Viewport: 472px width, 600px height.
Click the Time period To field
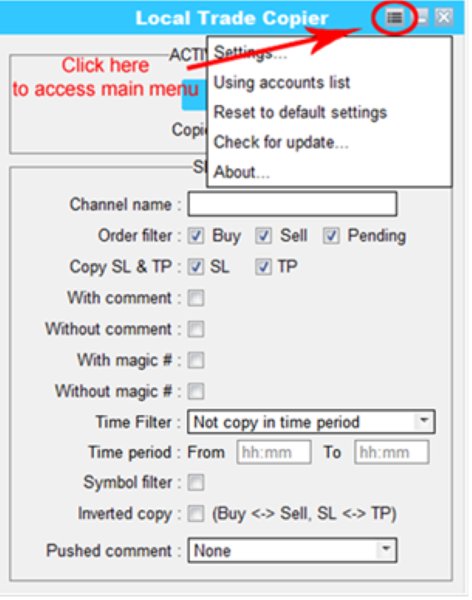point(391,452)
